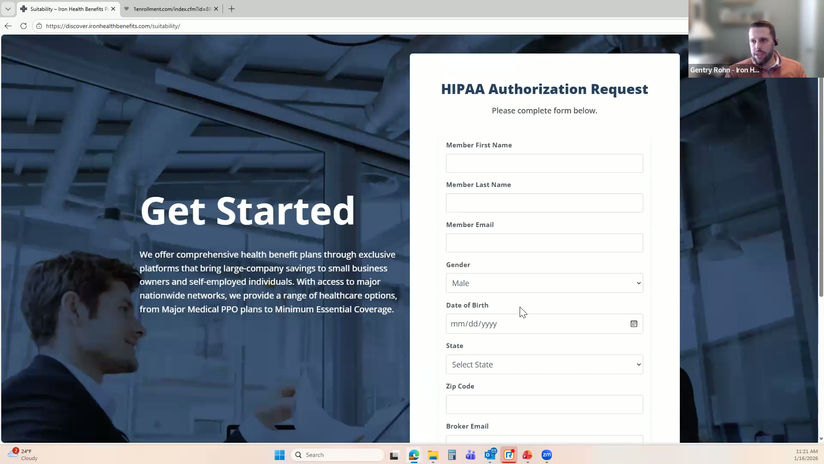
Task: View site information icon in the address bar
Action: pyautogui.click(x=39, y=26)
